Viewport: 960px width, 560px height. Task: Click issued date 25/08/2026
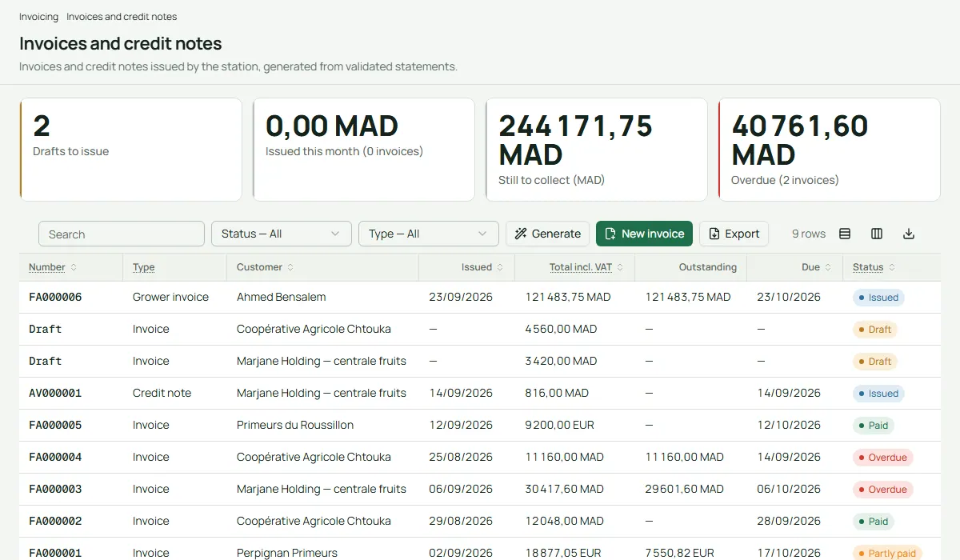[x=461, y=457]
